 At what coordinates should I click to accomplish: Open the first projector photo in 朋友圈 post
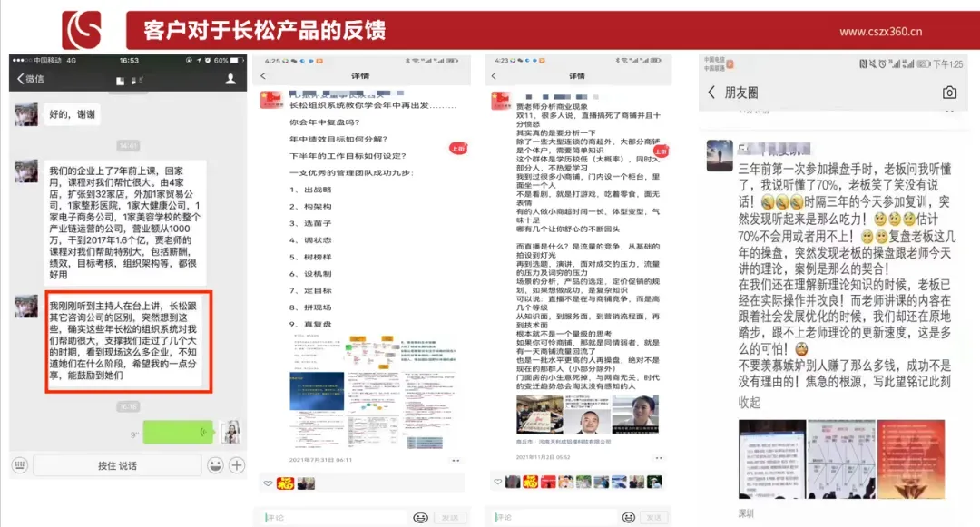pyautogui.click(x=772, y=459)
